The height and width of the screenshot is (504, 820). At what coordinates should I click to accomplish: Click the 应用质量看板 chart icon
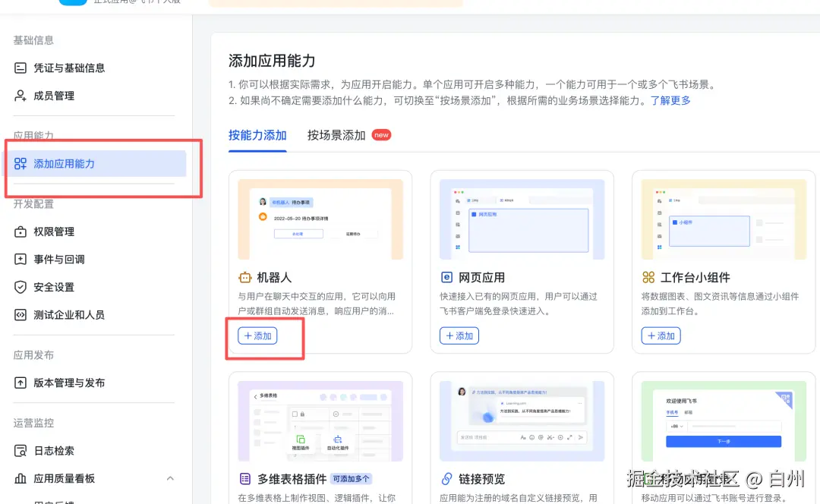coord(20,478)
